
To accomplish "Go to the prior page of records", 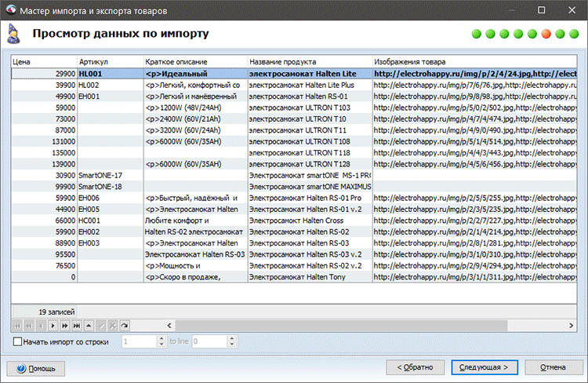I will (x=29, y=326).
